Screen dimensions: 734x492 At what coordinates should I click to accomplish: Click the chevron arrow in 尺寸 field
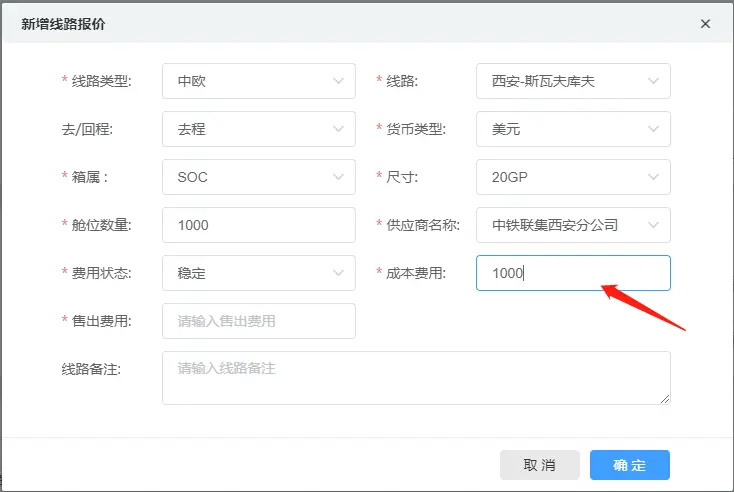click(x=653, y=177)
